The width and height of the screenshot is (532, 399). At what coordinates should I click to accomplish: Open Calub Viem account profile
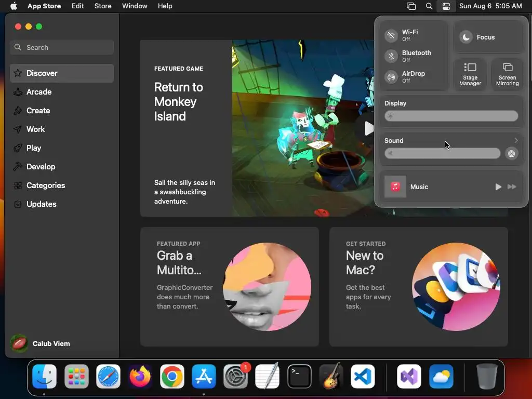coord(40,343)
